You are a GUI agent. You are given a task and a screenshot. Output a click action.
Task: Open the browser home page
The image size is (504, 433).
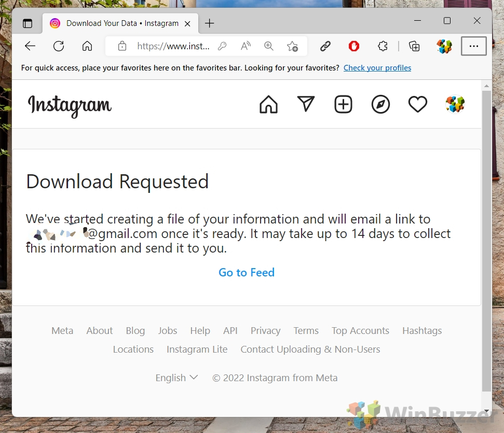(87, 46)
